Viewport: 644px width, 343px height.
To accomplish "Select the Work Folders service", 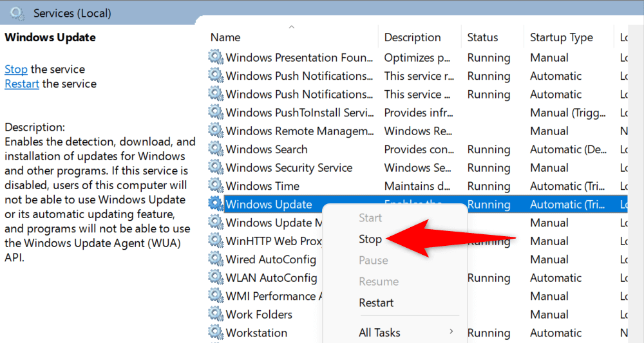I will (x=259, y=315).
